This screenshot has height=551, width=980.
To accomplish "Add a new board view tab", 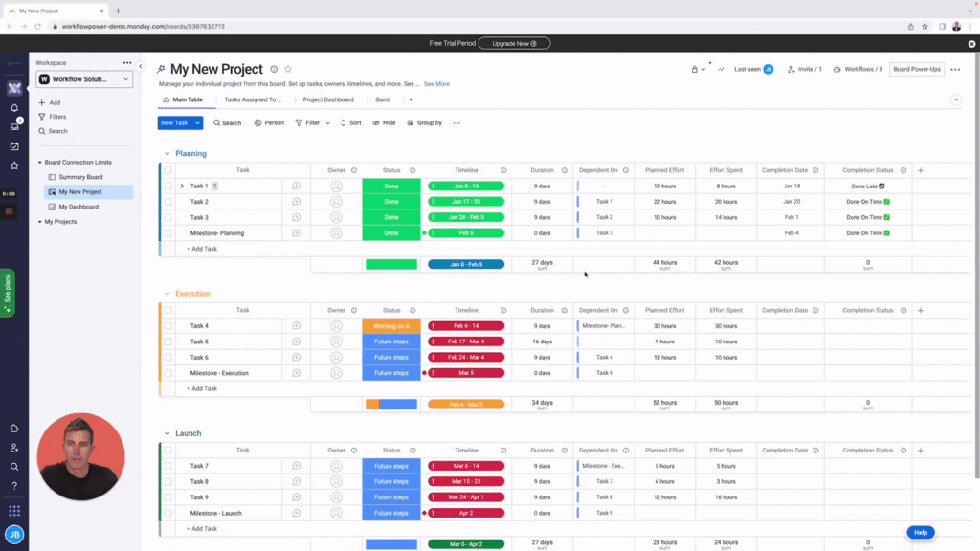I will [x=411, y=99].
